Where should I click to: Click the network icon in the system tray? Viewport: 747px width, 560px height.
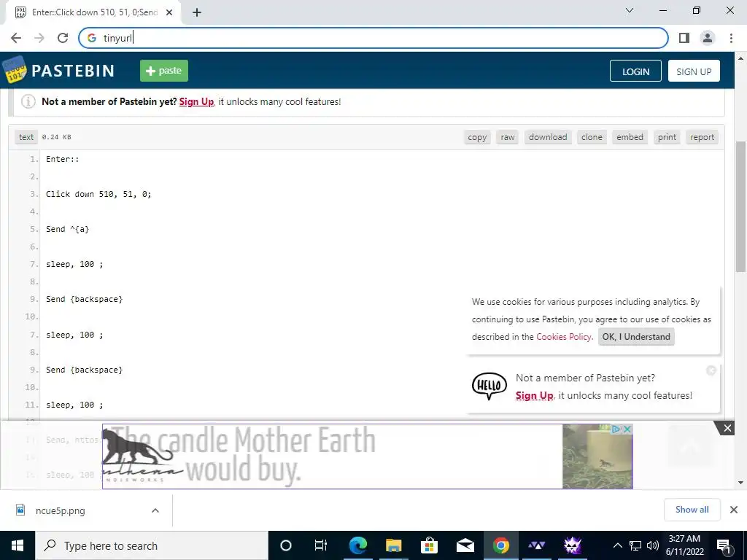pos(635,545)
